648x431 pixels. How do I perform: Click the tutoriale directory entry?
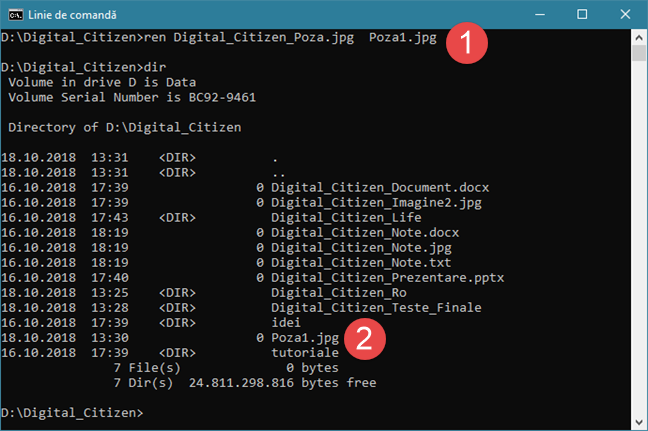tap(306, 353)
